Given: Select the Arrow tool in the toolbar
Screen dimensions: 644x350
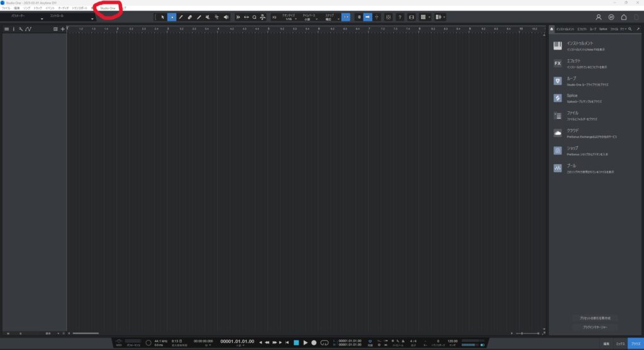Looking at the screenshot, I should 162,17.
